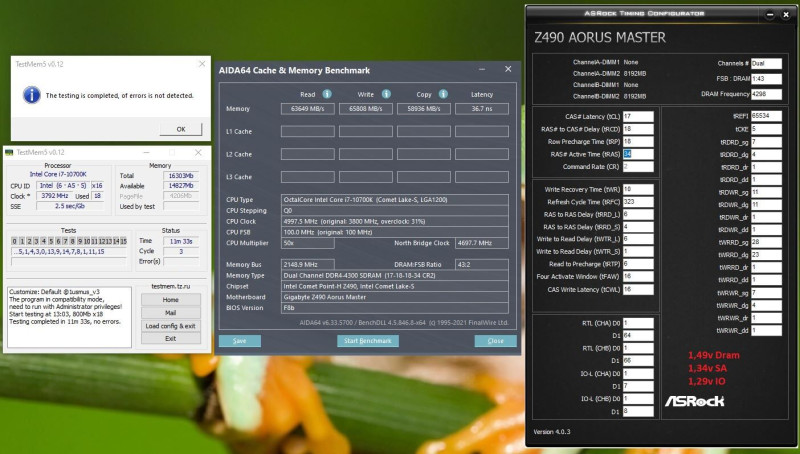Click the TestMem5 log text area
Image resolution: width=800 pixels, height=454 pixels.
click(x=69, y=317)
